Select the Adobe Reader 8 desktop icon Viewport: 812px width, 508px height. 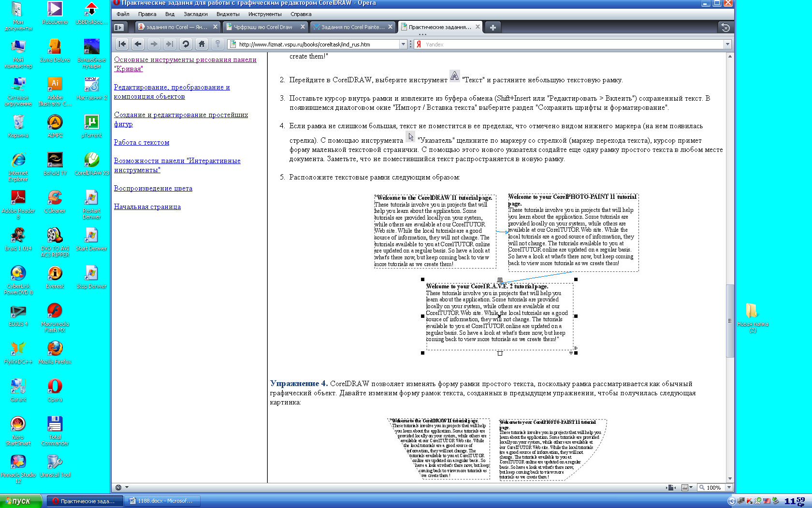tap(18, 204)
